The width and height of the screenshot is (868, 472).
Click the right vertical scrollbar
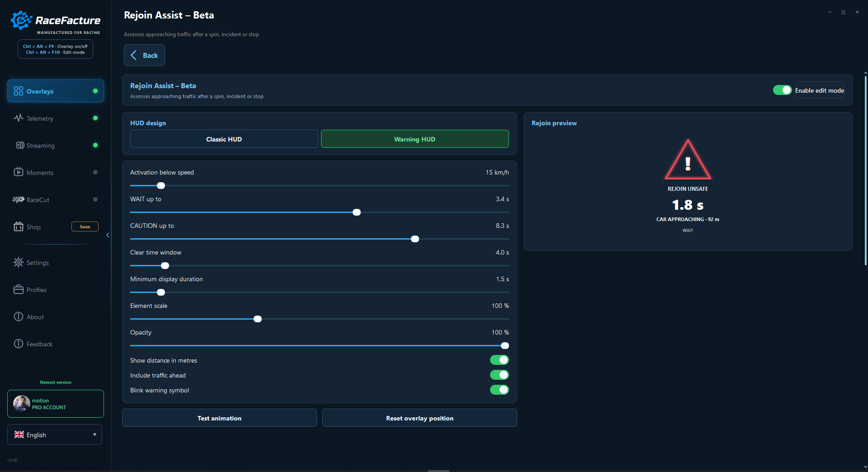pyautogui.click(x=865, y=170)
